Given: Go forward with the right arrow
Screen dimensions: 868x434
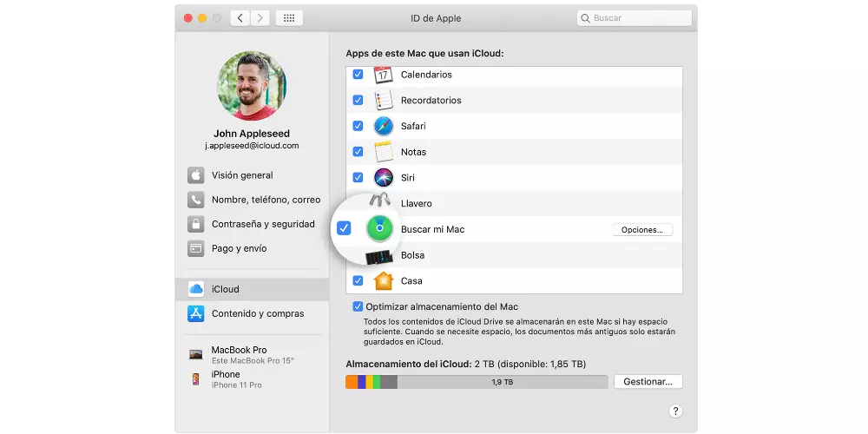Looking at the screenshot, I should pyautogui.click(x=260, y=17).
